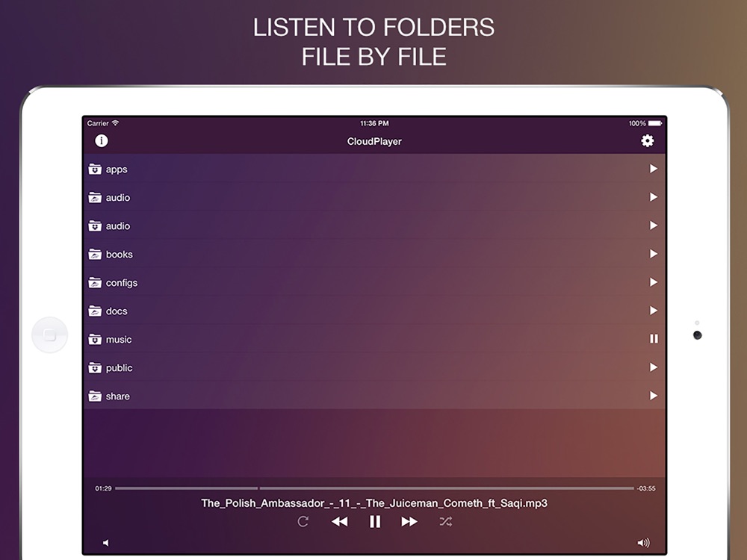Click the apps folder icon
747x560 pixels.
coord(95,169)
